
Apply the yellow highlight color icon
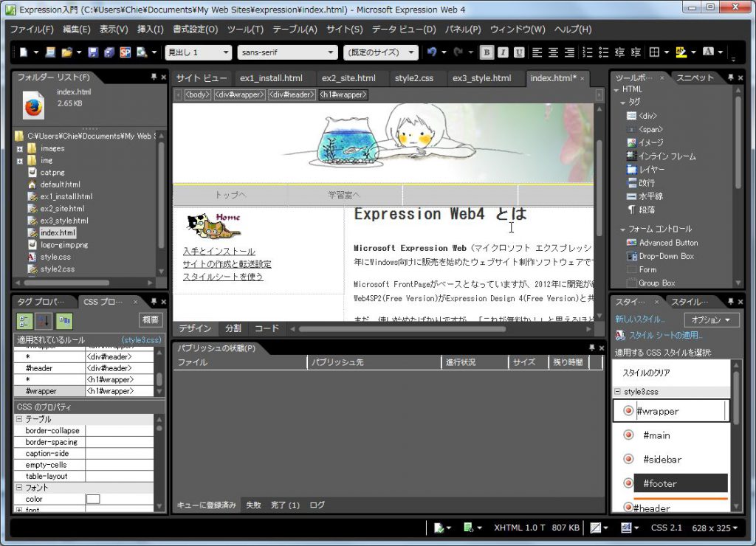681,52
